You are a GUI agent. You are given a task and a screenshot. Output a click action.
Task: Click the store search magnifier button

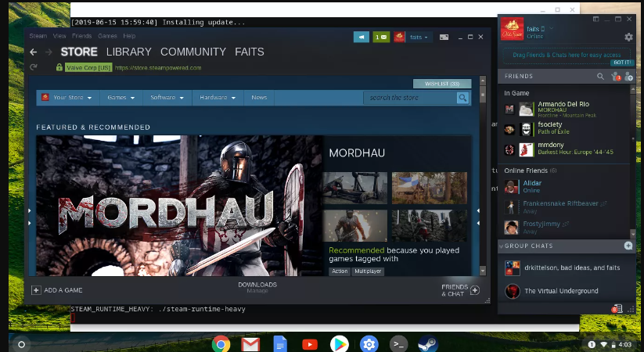tap(462, 98)
